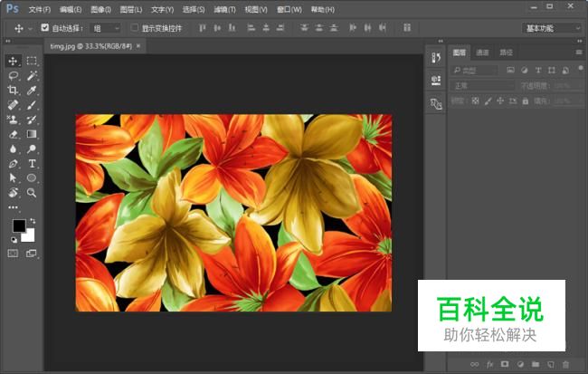Select the Eyedropper tool
The height and width of the screenshot is (374, 588).
(x=32, y=91)
